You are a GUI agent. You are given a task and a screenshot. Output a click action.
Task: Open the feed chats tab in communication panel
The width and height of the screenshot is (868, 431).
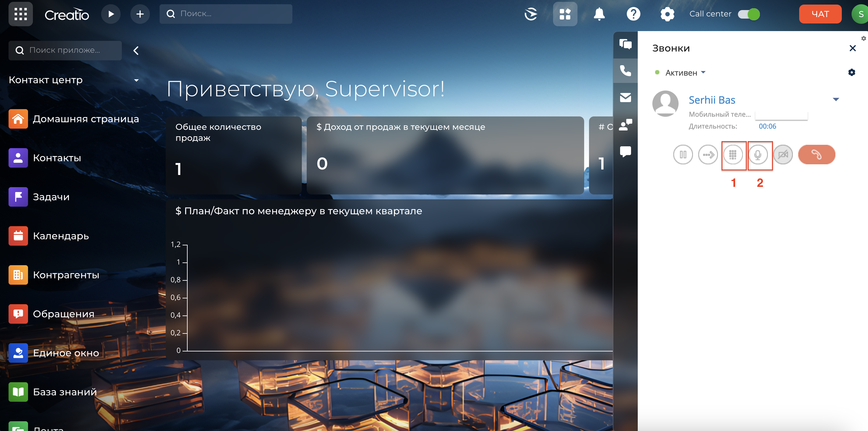tap(625, 44)
